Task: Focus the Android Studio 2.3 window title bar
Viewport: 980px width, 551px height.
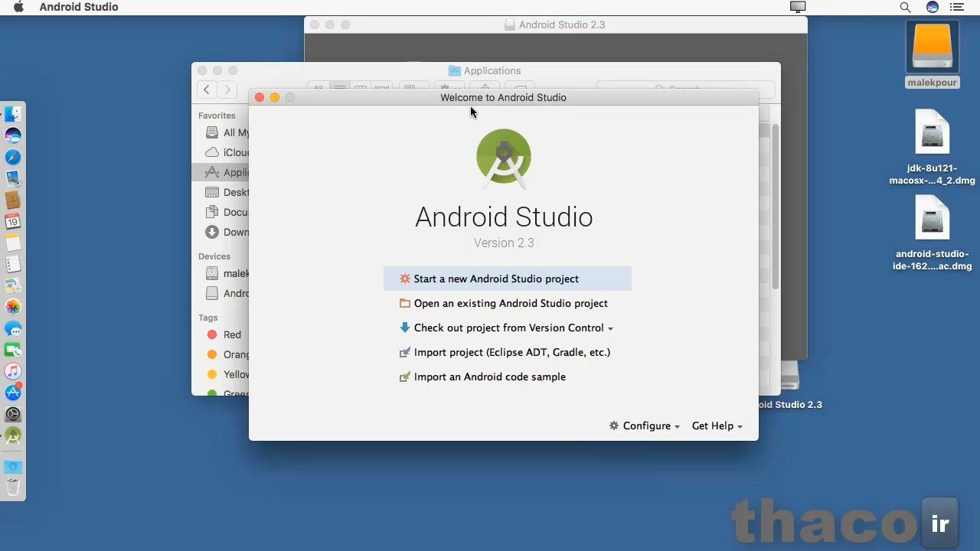Action: [x=555, y=24]
